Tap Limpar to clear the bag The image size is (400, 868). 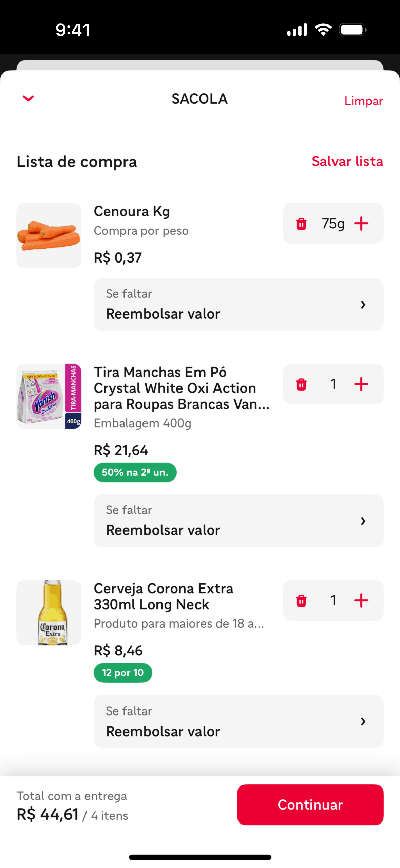363,101
